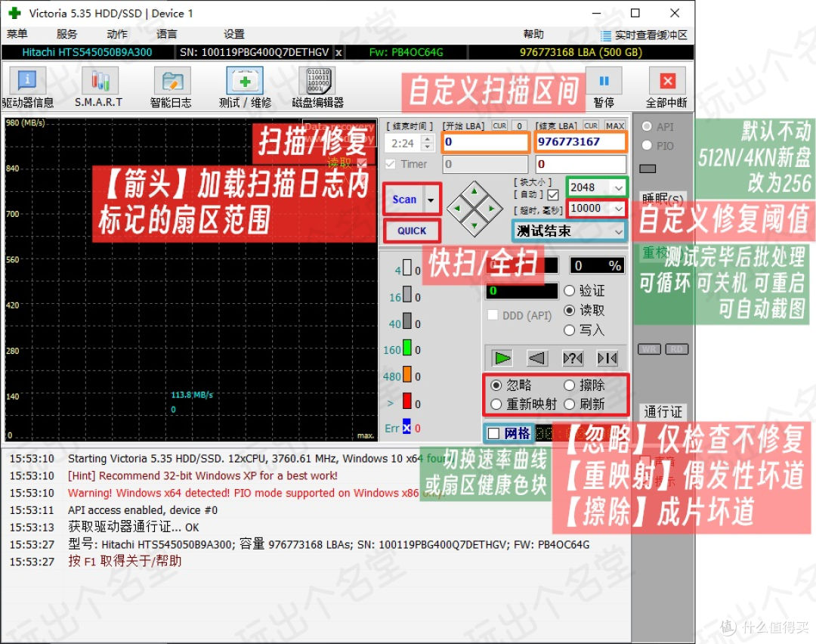Click the 2:24 end time field

click(x=403, y=143)
